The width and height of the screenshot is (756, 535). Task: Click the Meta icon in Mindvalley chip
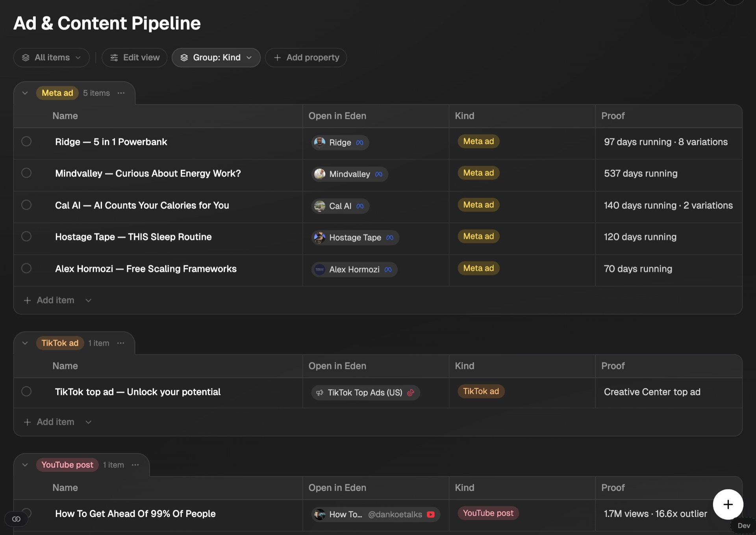(x=378, y=174)
